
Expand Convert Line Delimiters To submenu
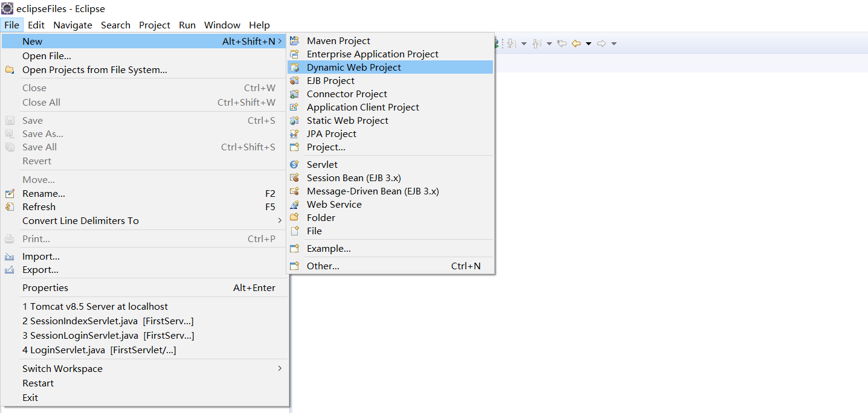tap(145, 220)
